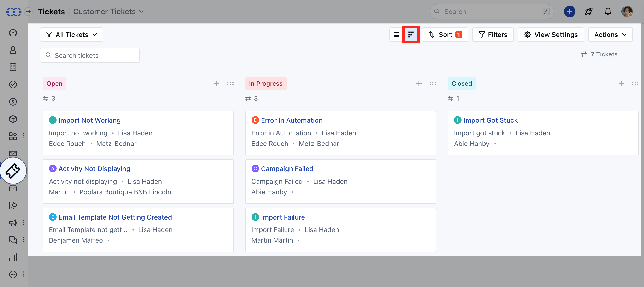The height and width of the screenshot is (287, 644).
Task: Open the chat bubbles icon in sidebar
Action: (13, 240)
